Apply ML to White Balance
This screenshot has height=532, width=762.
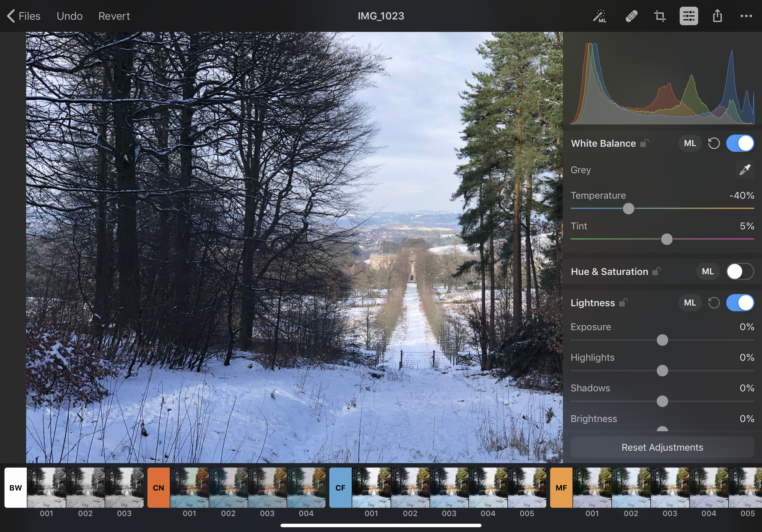(690, 143)
